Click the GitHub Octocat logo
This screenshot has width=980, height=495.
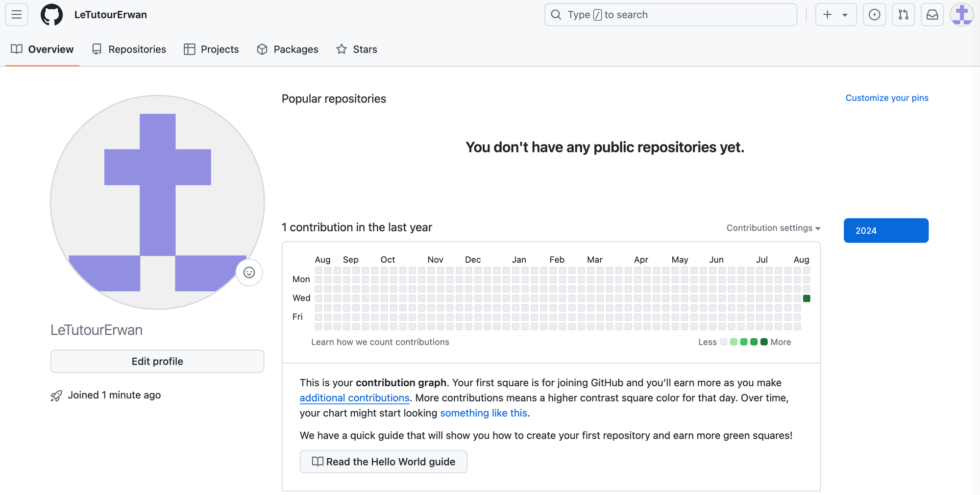(51, 15)
